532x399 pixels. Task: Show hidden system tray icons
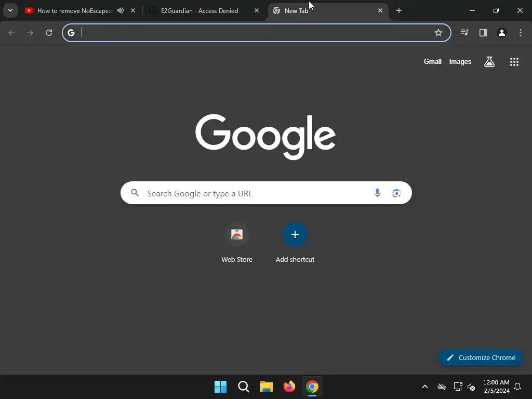[x=425, y=387]
